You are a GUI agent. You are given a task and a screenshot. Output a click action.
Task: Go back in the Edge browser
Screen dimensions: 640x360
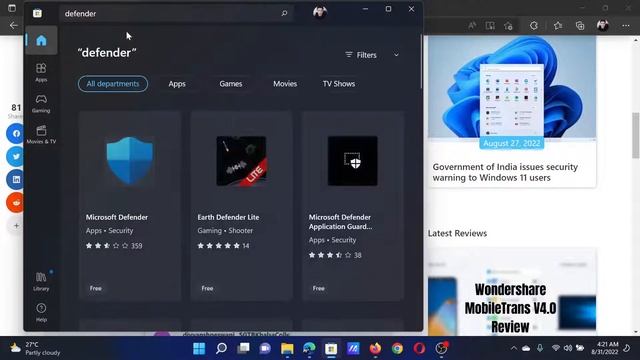pos(13,25)
